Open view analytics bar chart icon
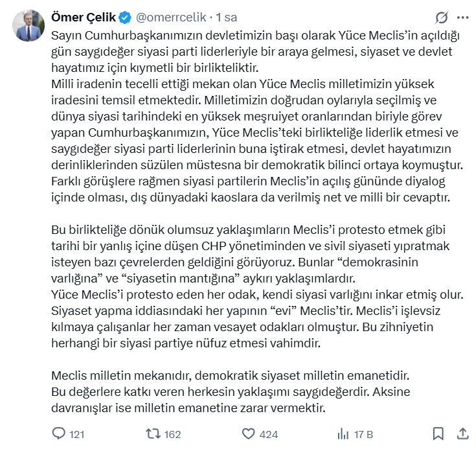This screenshot has height=451, width=476. coord(343,434)
